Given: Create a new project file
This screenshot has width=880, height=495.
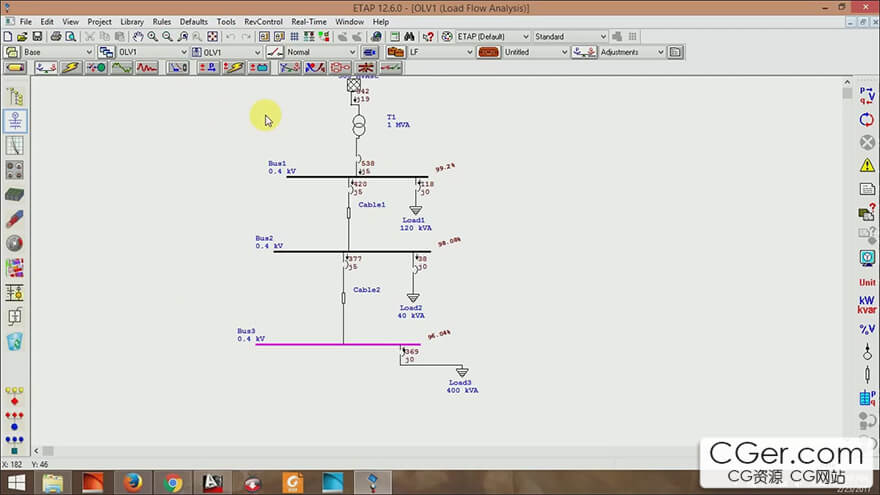Looking at the screenshot, I should 8,36.
